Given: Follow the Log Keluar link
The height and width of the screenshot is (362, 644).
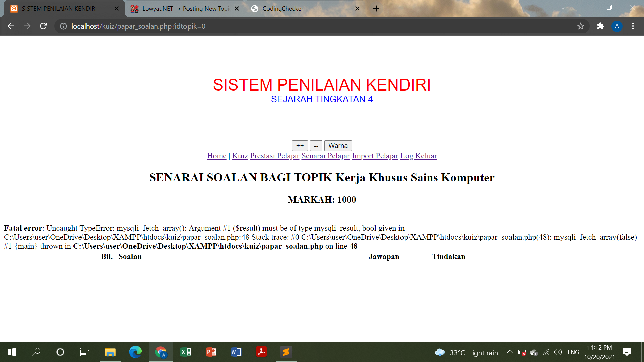Looking at the screenshot, I should (x=419, y=156).
